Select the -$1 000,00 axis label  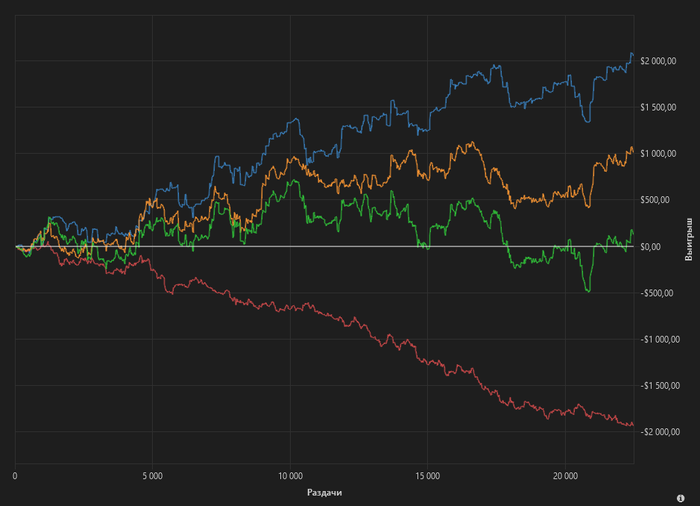click(660, 339)
